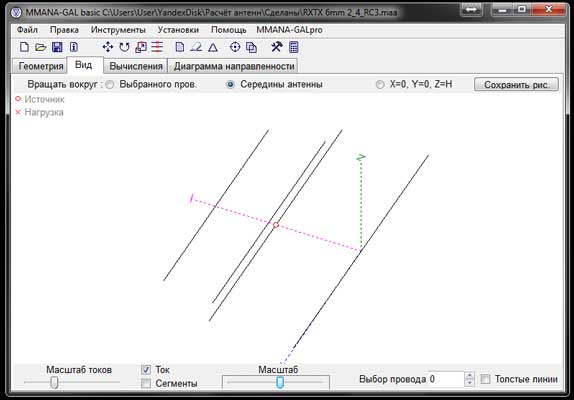Enable the Толстые линии checkbox
The image size is (574, 400).
click(x=485, y=379)
